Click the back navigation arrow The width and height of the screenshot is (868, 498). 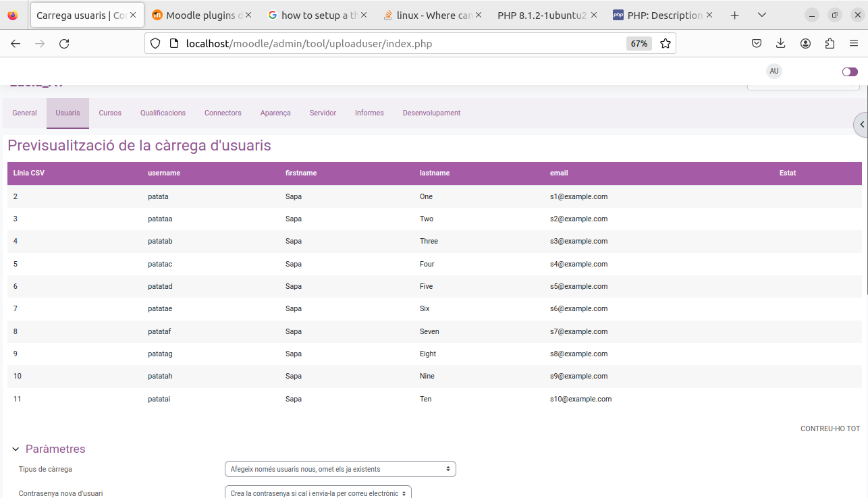click(x=15, y=43)
